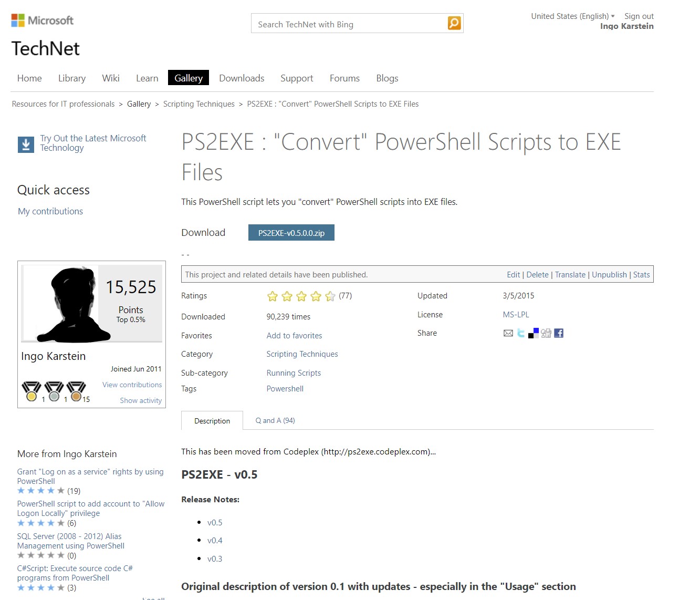Open United States (English) language dropdown
Image resolution: width=700 pixels, height=600 pixels.
[572, 16]
